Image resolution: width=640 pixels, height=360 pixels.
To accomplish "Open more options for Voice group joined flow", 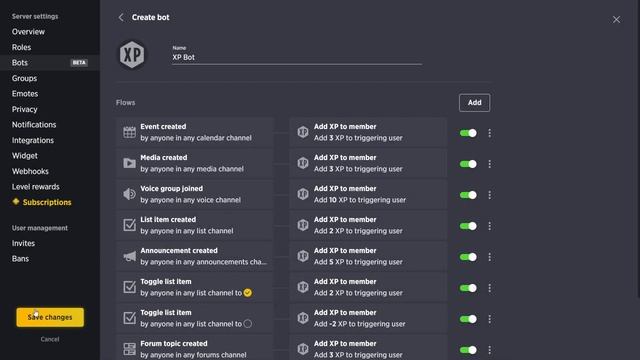I will point(489,195).
